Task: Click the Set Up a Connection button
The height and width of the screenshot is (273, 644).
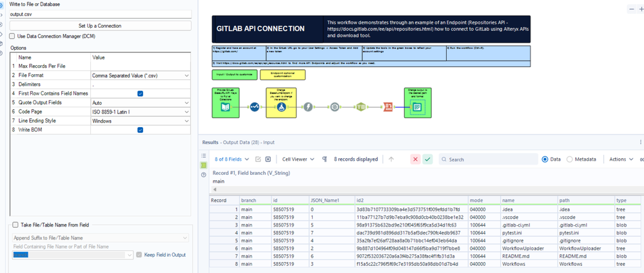Action: coord(100,25)
